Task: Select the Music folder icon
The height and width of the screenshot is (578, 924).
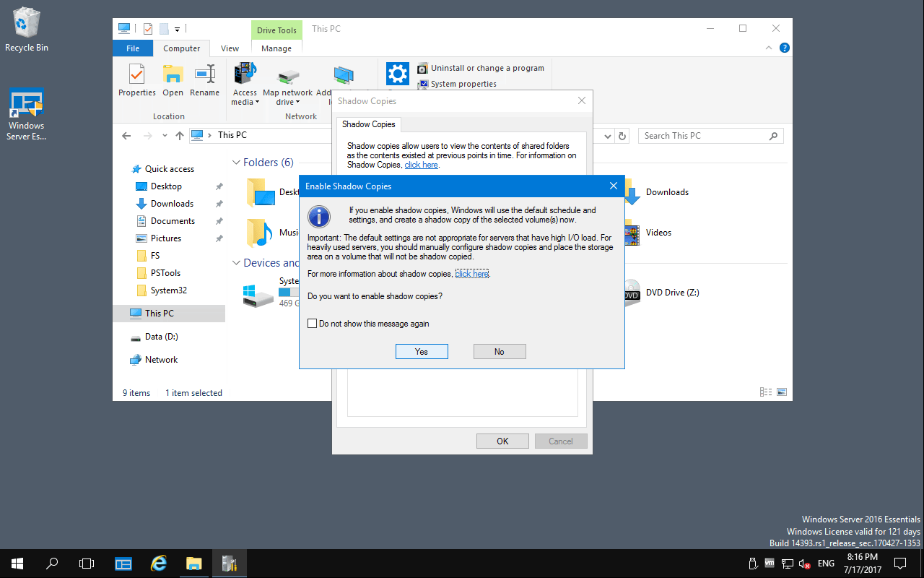Action: [x=260, y=233]
